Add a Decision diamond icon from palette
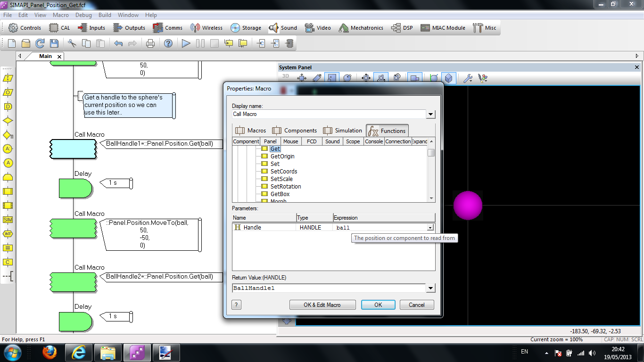 [8, 121]
